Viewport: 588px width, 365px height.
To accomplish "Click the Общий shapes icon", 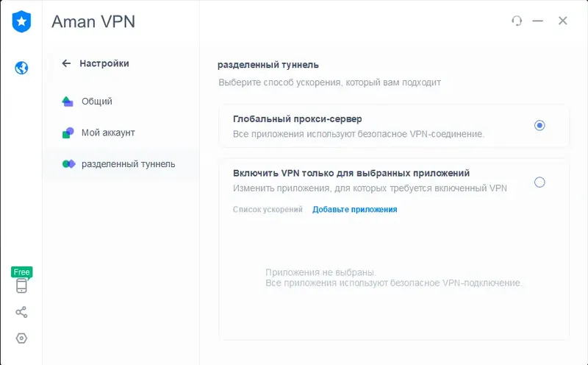I will [x=68, y=102].
